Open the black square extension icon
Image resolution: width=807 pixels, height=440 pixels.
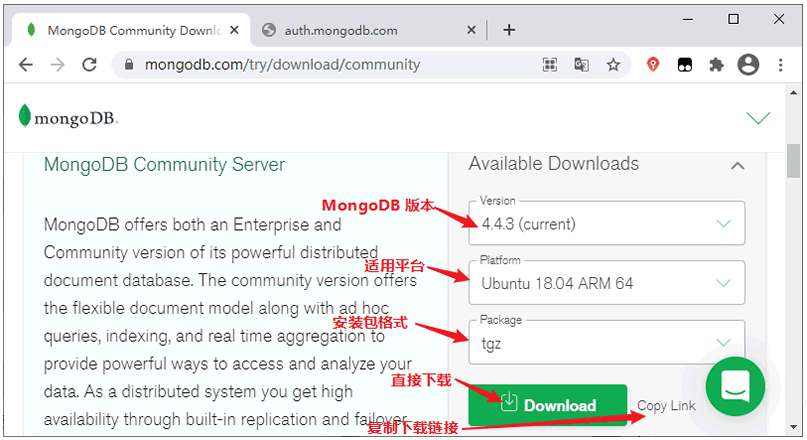point(685,65)
